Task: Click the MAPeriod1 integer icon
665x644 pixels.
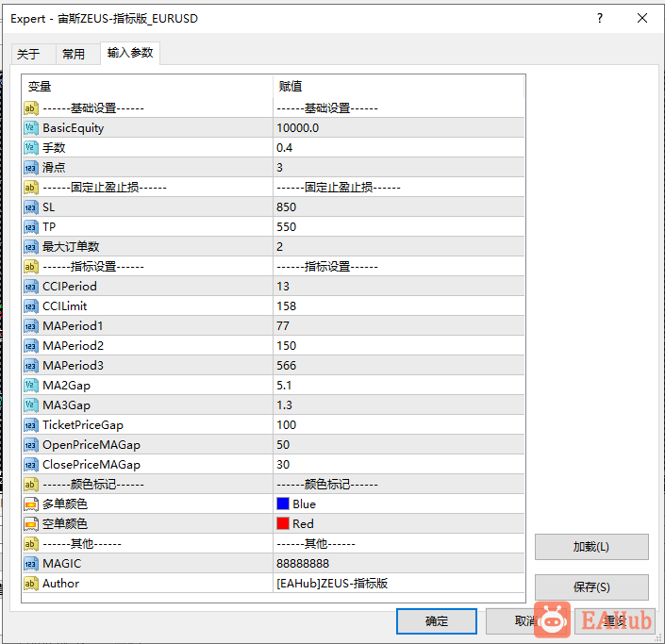Action: pyautogui.click(x=31, y=326)
